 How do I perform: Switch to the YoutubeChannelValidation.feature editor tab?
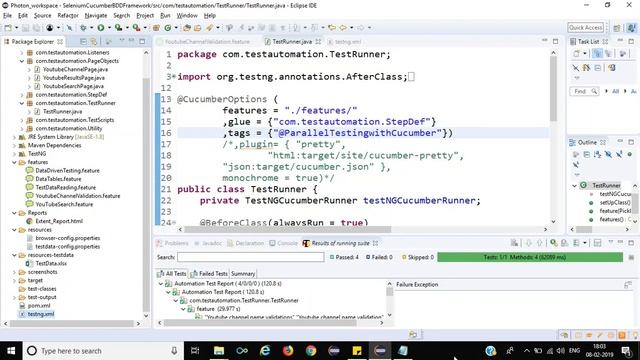click(203, 42)
